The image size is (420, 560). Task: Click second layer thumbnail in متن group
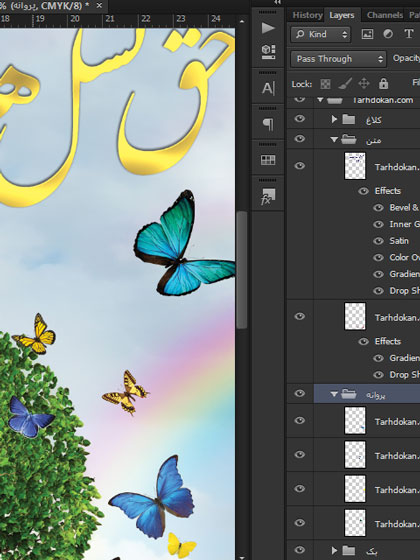[x=355, y=316]
